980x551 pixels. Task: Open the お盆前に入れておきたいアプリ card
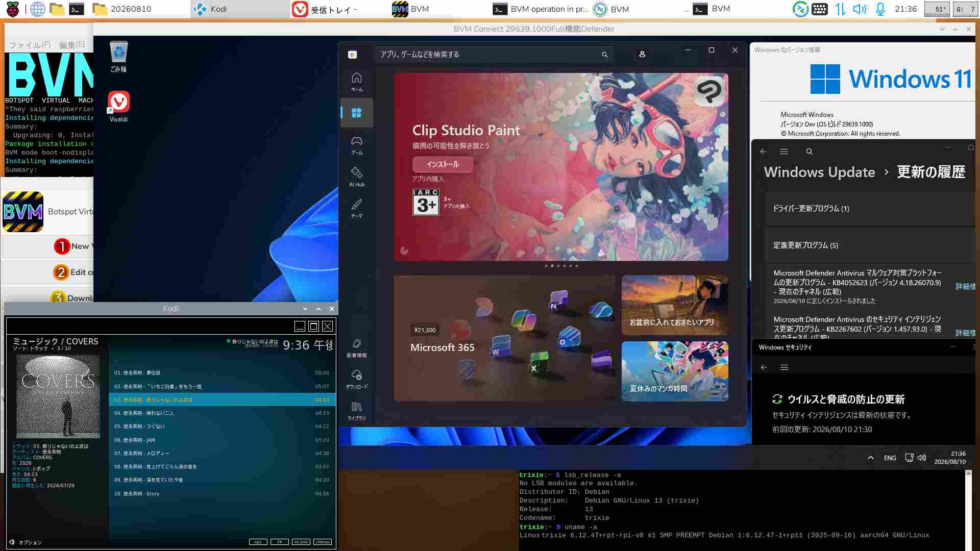[675, 305]
